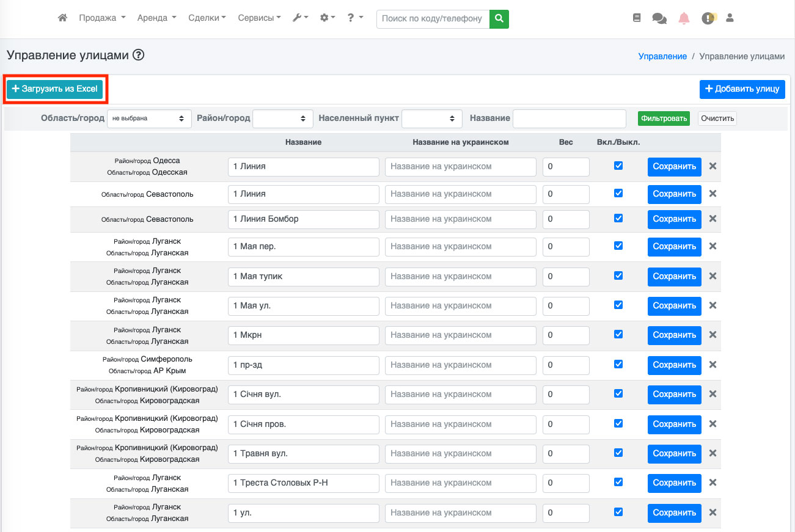The height and width of the screenshot is (532, 795).
Task: Click the Фильтровать button
Action: [x=664, y=118]
